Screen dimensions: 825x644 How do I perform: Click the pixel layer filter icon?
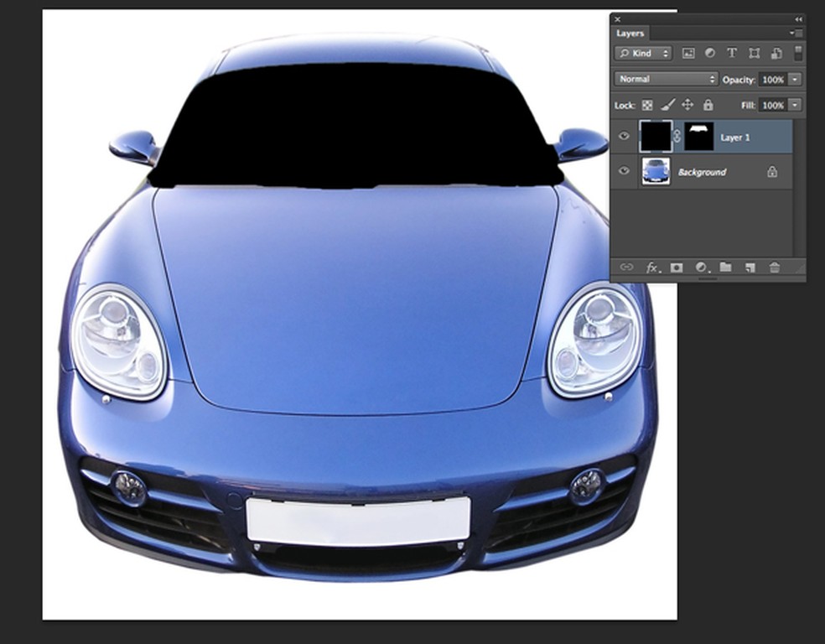pyautogui.click(x=688, y=53)
